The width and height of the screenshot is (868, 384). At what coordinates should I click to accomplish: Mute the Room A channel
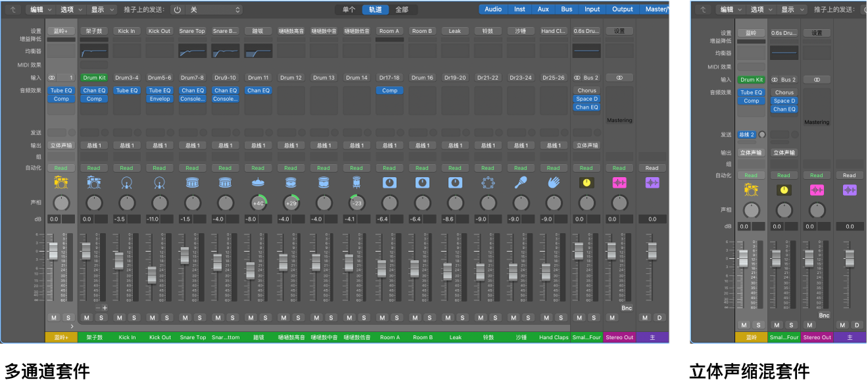(382, 318)
